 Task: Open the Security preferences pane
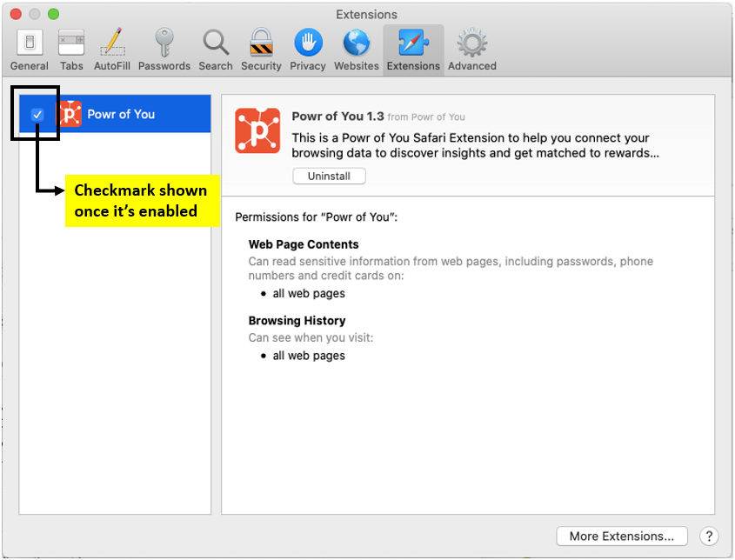coord(261,50)
